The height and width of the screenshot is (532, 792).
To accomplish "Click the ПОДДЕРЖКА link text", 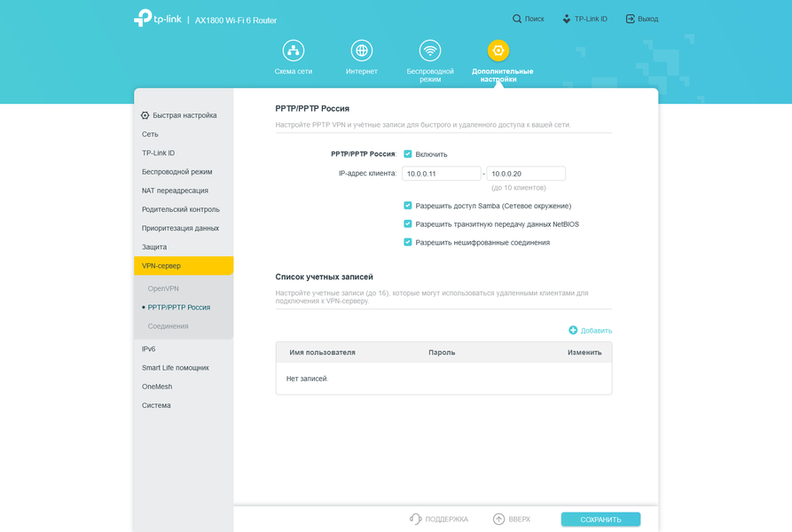I will point(446,520).
